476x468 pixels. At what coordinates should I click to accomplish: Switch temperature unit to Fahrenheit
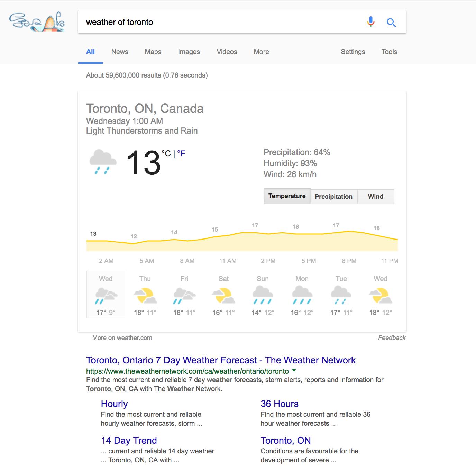pos(181,153)
